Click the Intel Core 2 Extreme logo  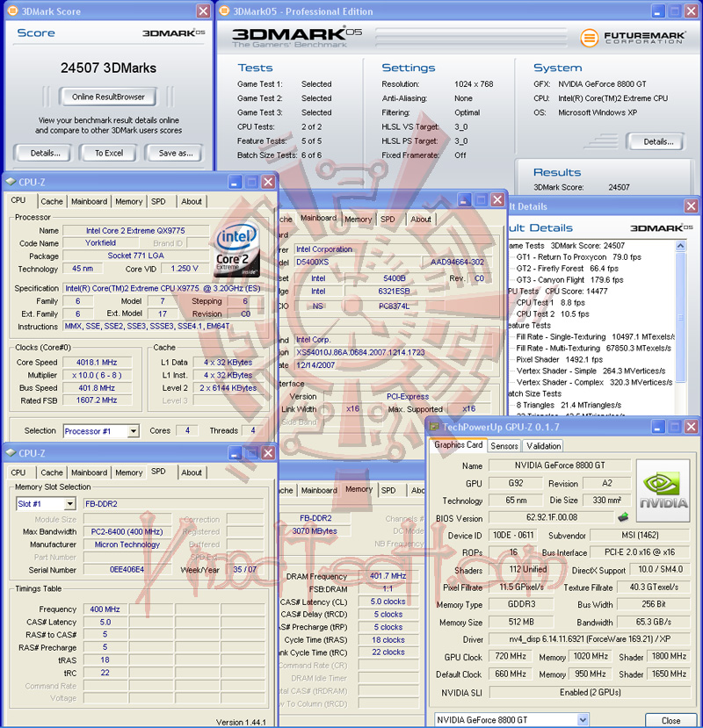click(x=236, y=249)
